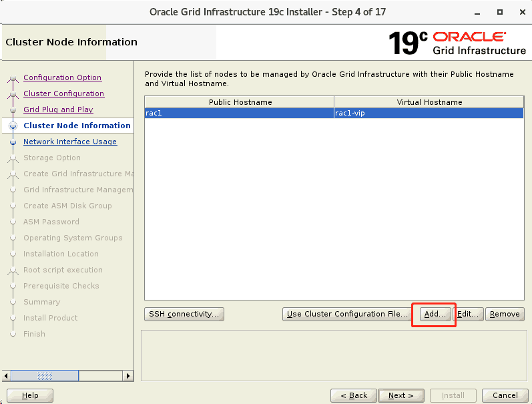This screenshot has height=404, width=532.
Task: Click the Configuration Option step marker icon
Action: tap(13, 79)
